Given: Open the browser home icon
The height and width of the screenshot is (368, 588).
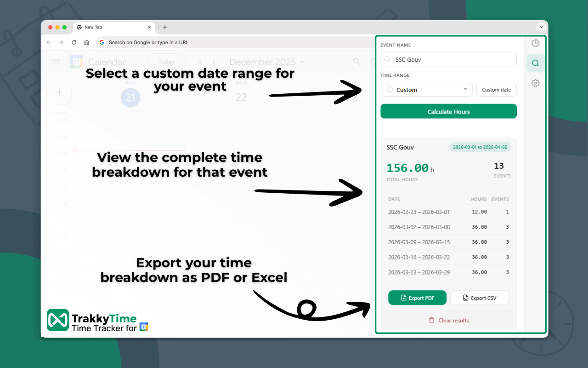Looking at the screenshot, I should (x=86, y=42).
